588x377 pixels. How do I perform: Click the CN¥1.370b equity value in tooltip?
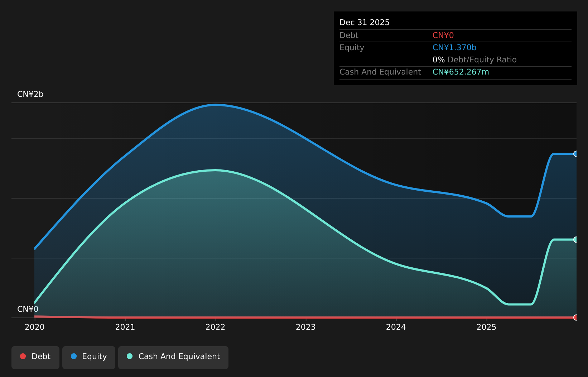454,48
